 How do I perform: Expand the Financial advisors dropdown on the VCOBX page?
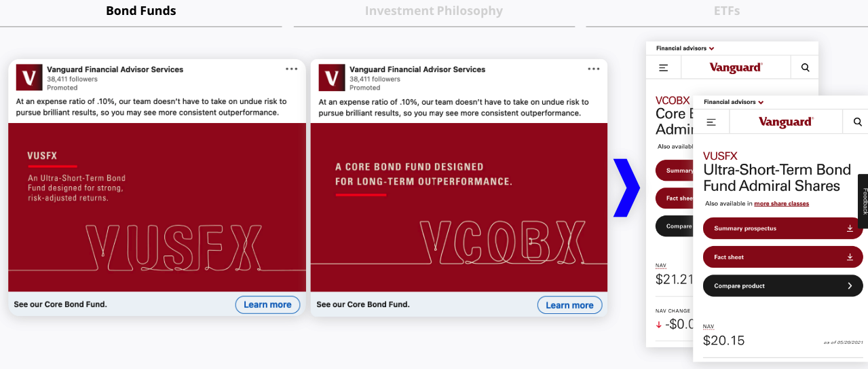(685, 48)
